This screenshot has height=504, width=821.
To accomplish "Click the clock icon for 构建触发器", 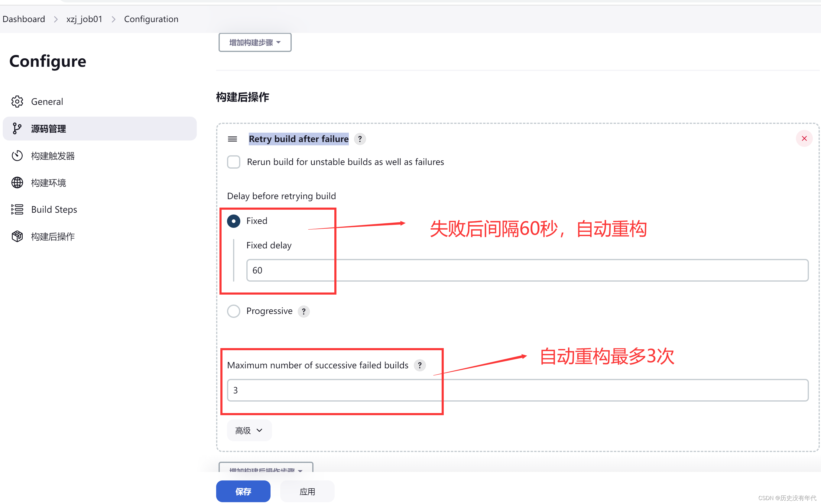I will click(x=17, y=156).
